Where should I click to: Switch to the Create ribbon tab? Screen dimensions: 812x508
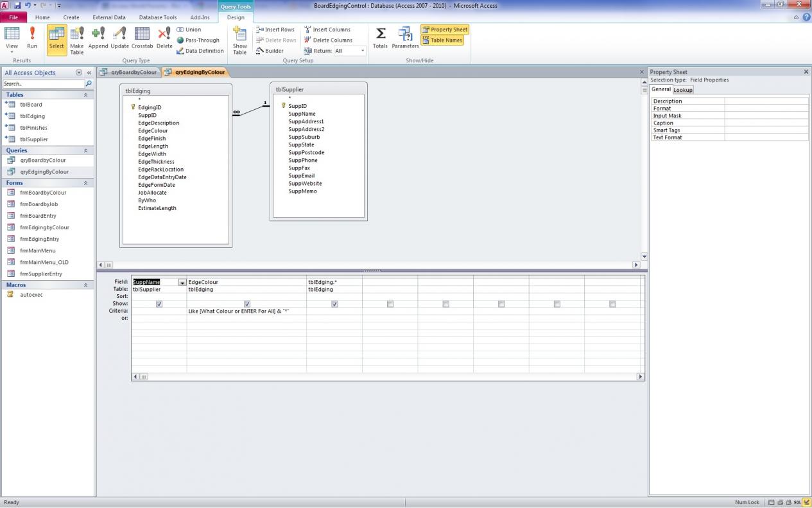pyautogui.click(x=71, y=17)
